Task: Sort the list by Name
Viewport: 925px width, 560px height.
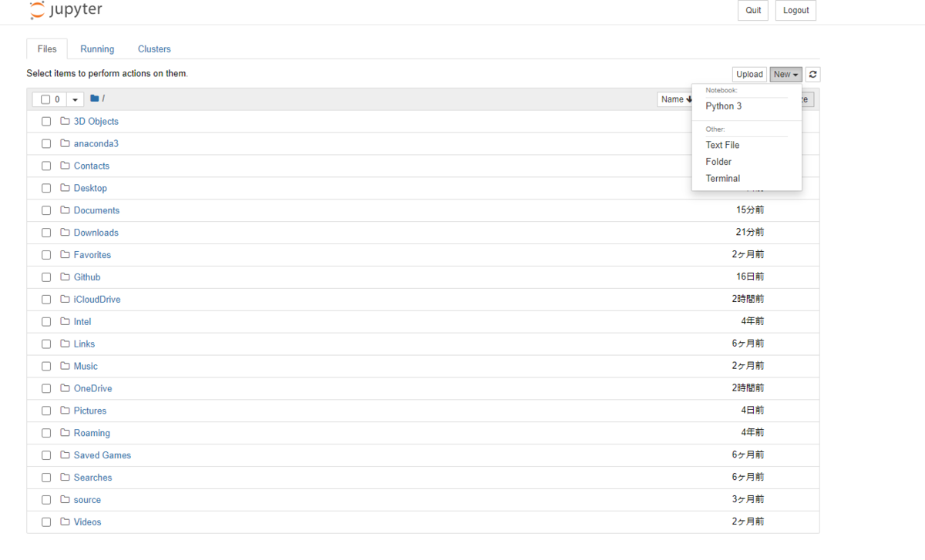Action: 677,99
